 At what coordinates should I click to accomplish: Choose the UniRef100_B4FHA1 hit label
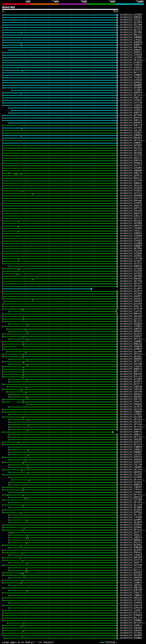(x=131, y=48)
